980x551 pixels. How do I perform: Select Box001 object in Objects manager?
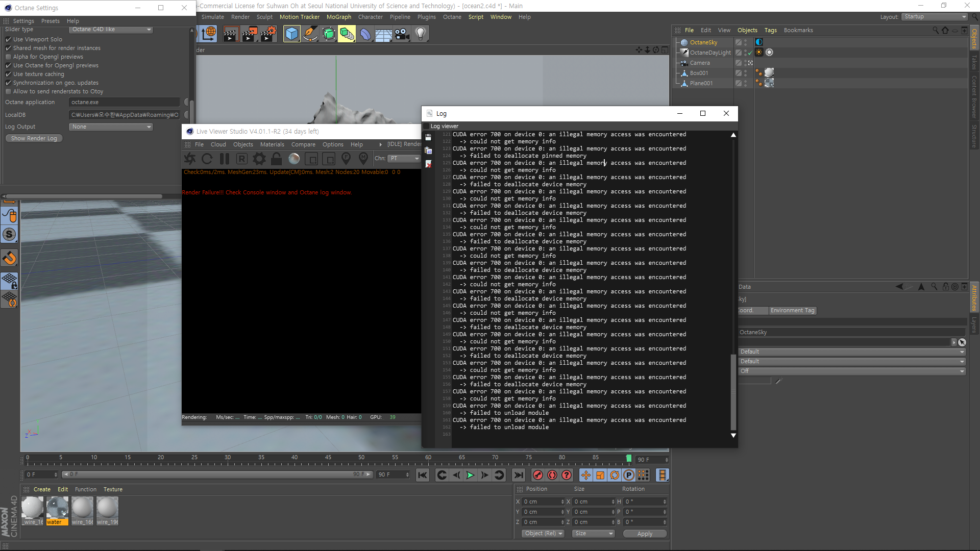click(699, 73)
